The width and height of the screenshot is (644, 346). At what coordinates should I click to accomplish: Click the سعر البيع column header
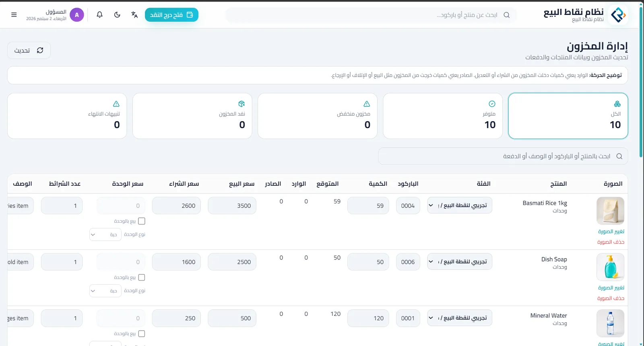pyautogui.click(x=242, y=184)
